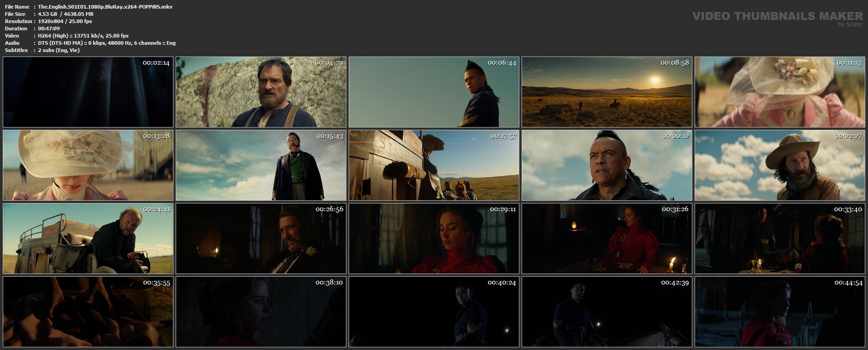Select the cowboy hat thumbnail at 00:22:27
This screenshot has width=868, height=350.
[780, 165]
